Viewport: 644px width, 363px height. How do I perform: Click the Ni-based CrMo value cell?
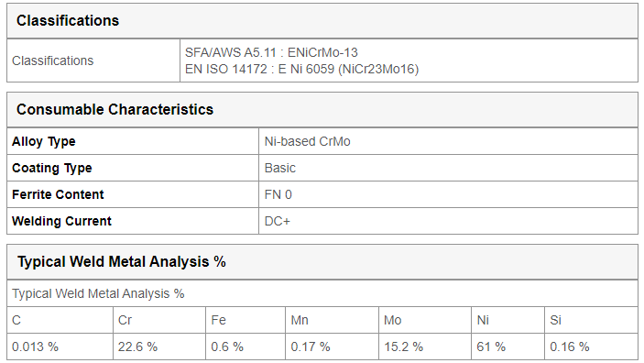pyautogui.click(x=448, y=141)
